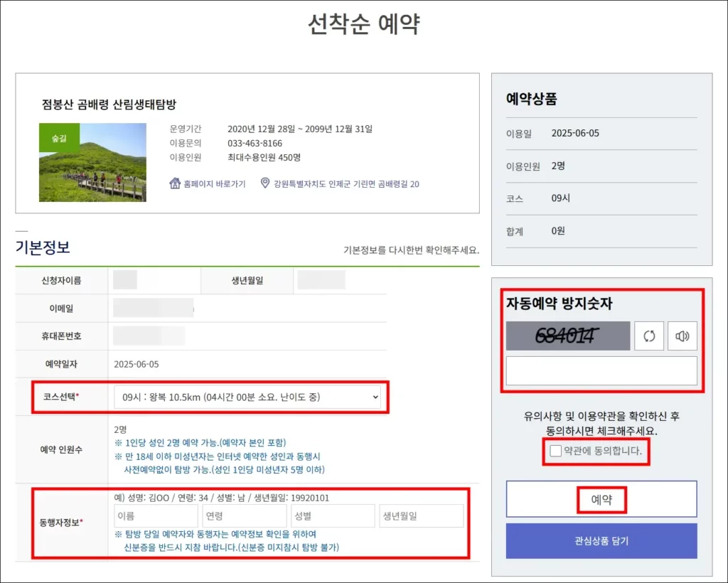The width and height of the screenshot is (728, 583).
Task: Click the 합계 value 0원
Action: click(558, 230)
